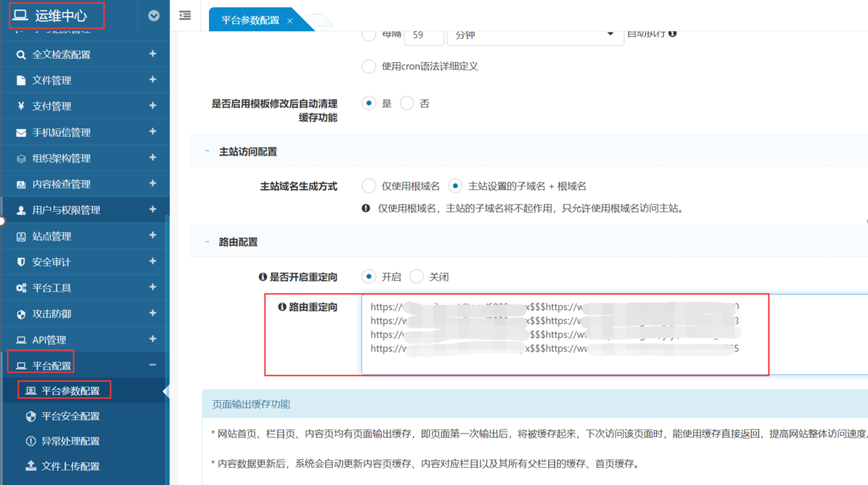The width and height of the screenshot is (868, 485).
Task: Click the 安全审计 shield icon
Action: click(x=21, y=262)
